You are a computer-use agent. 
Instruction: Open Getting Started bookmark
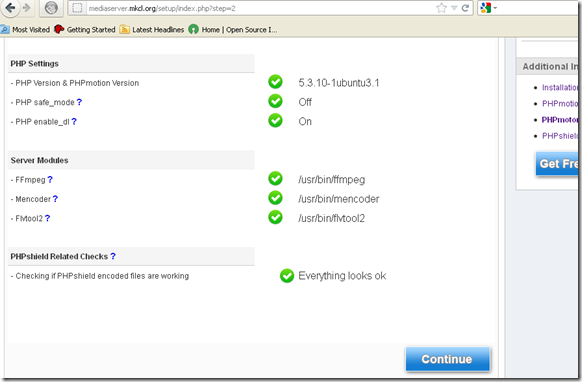85,30
